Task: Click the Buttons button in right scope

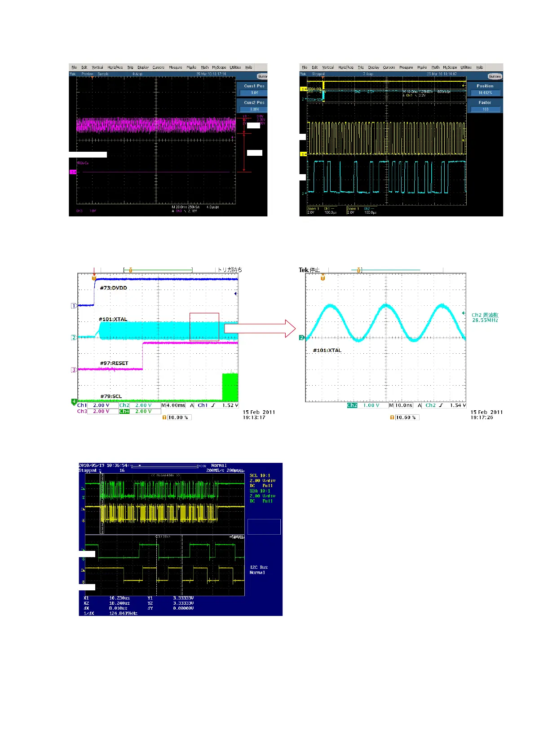Action: [495, 76]
